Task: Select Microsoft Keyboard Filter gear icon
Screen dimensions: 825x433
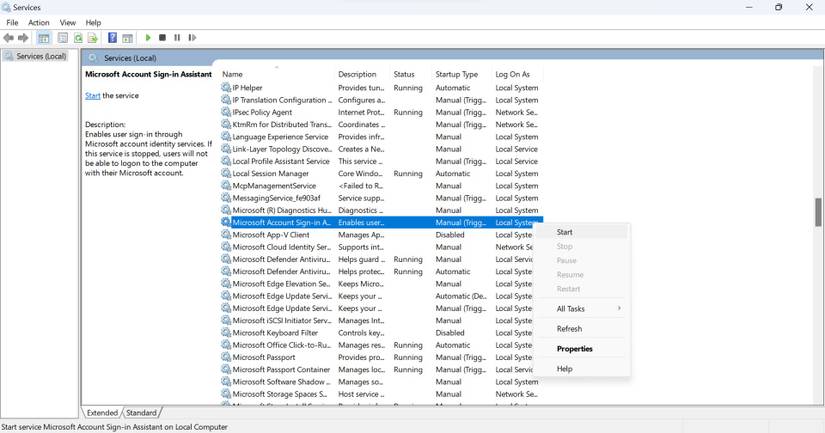Action: coord(226,333)
